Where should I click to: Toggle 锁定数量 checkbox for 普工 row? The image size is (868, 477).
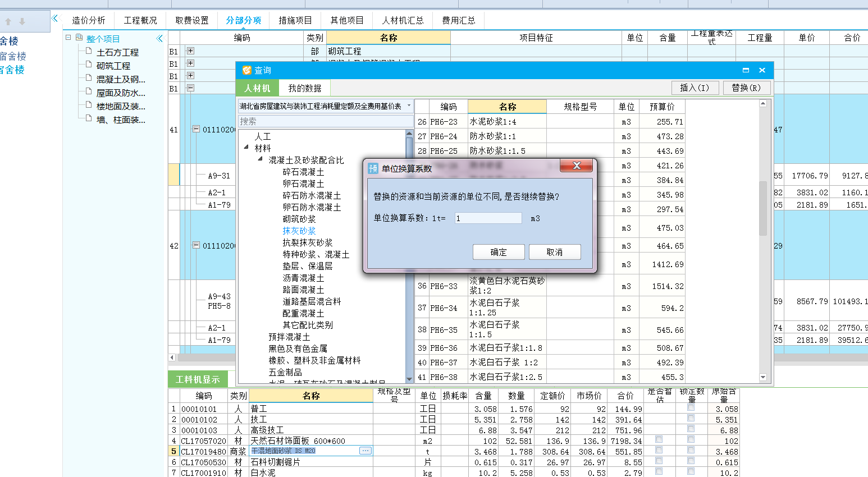pos(691,408)
